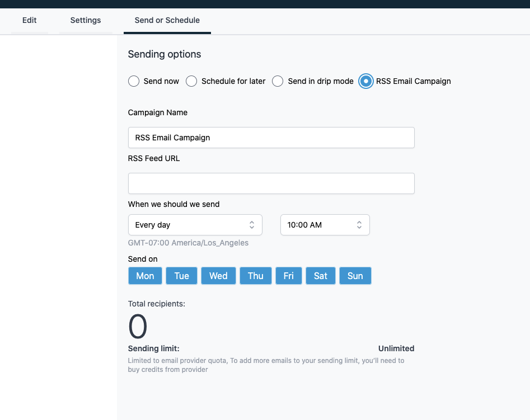Screen dimensions: 530x420
Task: Toggle the Tue day button
Action: pyautogui.click(x=181, y=276)
